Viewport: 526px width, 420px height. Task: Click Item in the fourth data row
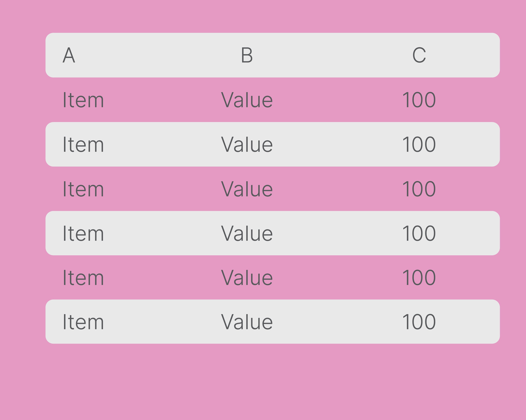tap(83, 233)
